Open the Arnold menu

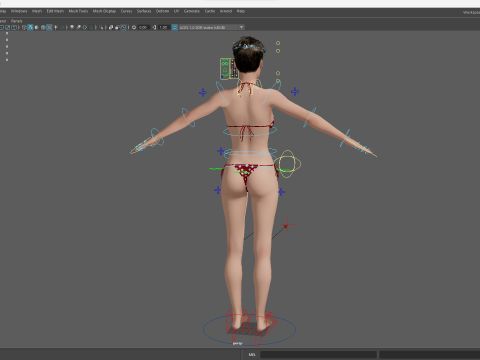226,11
